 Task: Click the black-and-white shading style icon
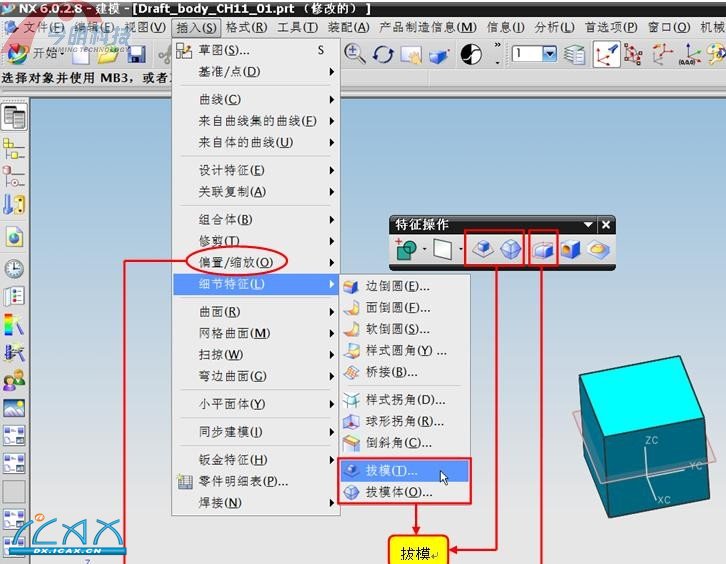coord(471,54)
